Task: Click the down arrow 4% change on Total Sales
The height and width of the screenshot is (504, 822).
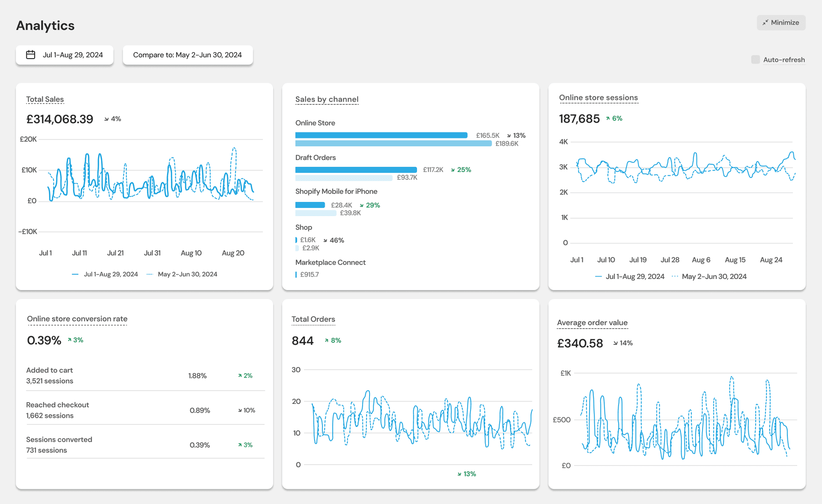Action: pyautogui.click(x=113, y=119)
